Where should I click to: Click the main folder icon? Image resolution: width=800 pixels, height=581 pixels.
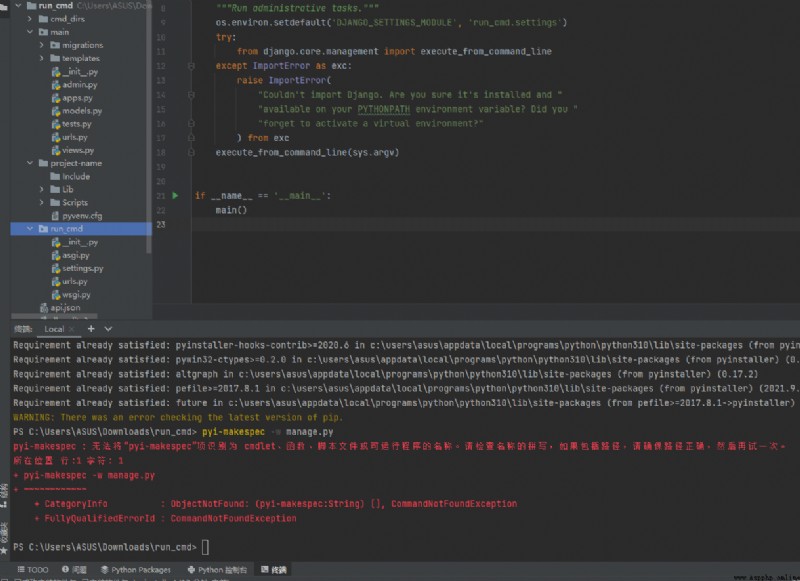pos(43,32)
